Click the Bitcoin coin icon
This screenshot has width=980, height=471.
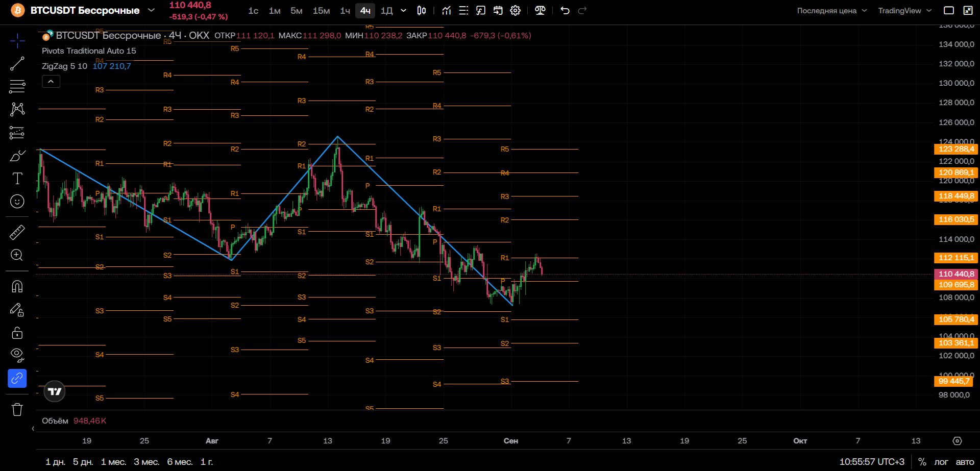coord(18,10)
